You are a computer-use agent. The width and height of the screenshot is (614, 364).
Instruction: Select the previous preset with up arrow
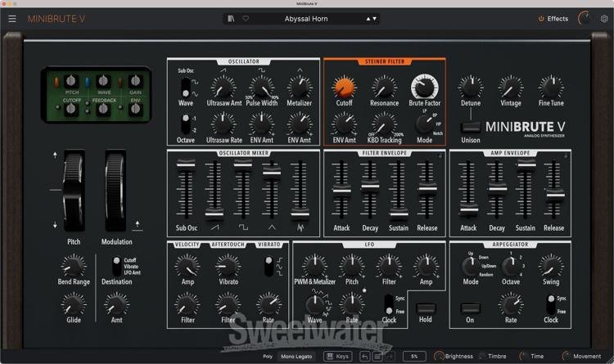pyautogui.click(x=368, y=19)
